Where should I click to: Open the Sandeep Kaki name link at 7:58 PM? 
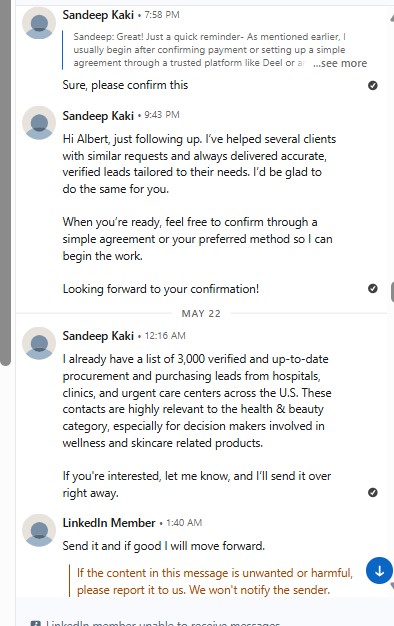(x=98, y=15)
